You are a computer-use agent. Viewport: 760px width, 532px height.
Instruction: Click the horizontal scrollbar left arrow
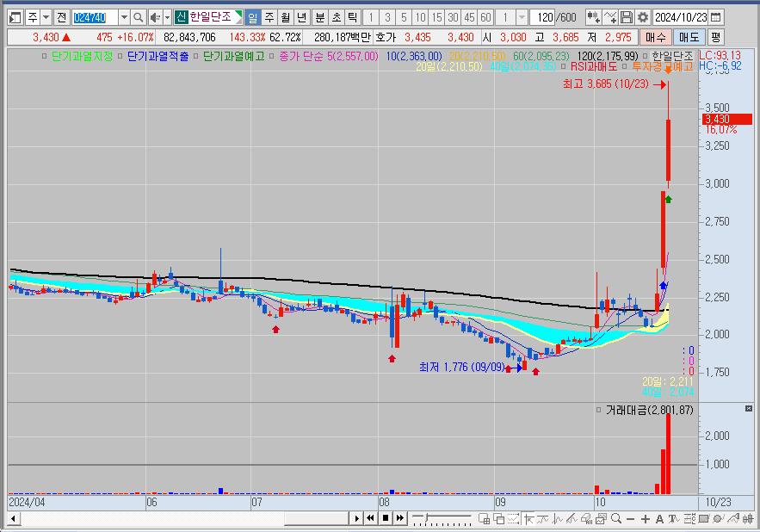click(13, 519)
